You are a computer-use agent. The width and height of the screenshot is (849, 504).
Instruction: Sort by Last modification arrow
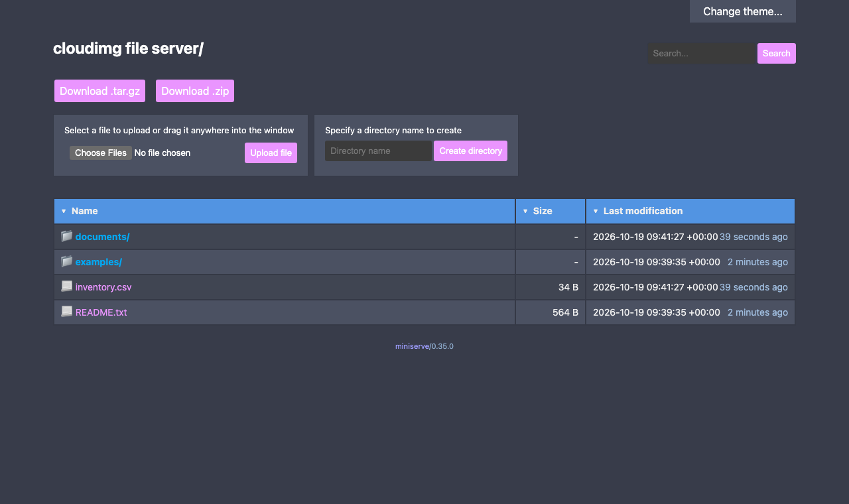tap(596, 211)
